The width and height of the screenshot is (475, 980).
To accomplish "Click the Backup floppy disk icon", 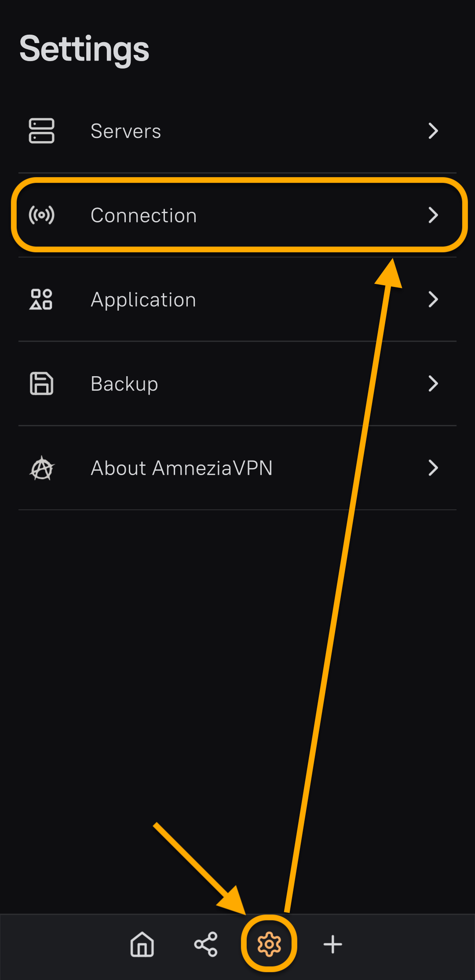I will 41,384.
